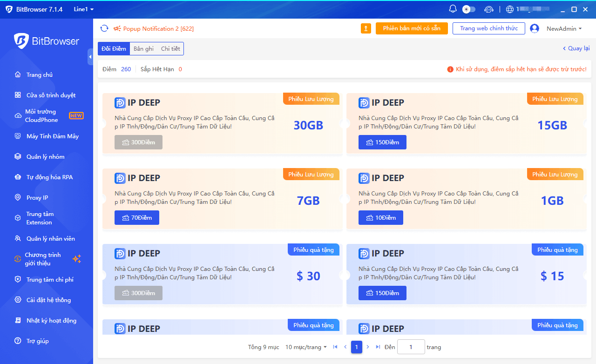The width and height of the screenshot is (596, 364).
Task: Open Quản lý nhóm layers icon
Action: pos(18,156)
